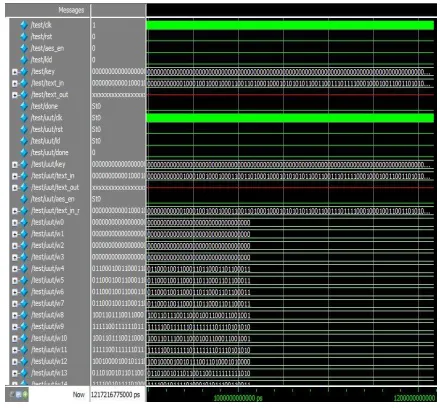440x408 pixels.
Task: Expand the /test/uut/w5 bus
Action: coord(15,281)
